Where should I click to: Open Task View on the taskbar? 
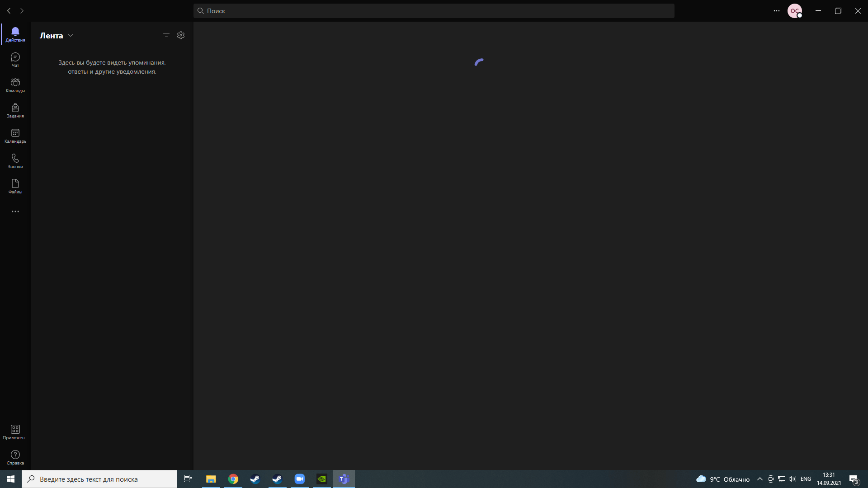(x=188, y=479)
